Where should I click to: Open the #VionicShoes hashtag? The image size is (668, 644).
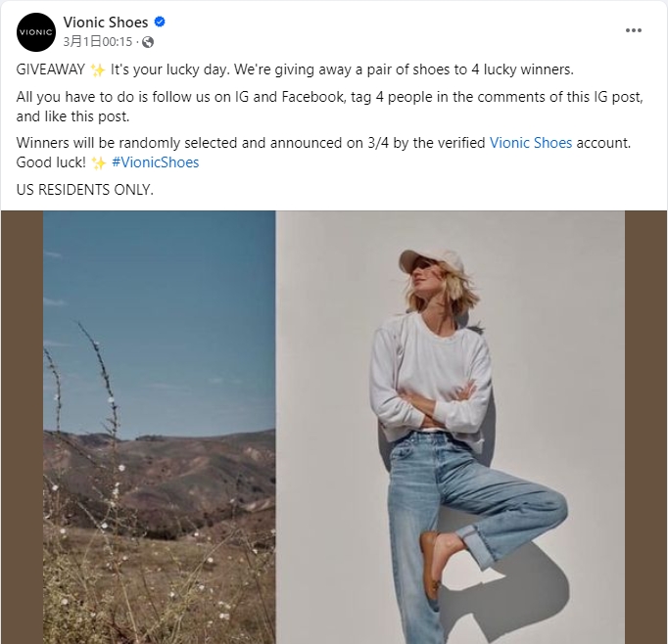click(156, 162)
